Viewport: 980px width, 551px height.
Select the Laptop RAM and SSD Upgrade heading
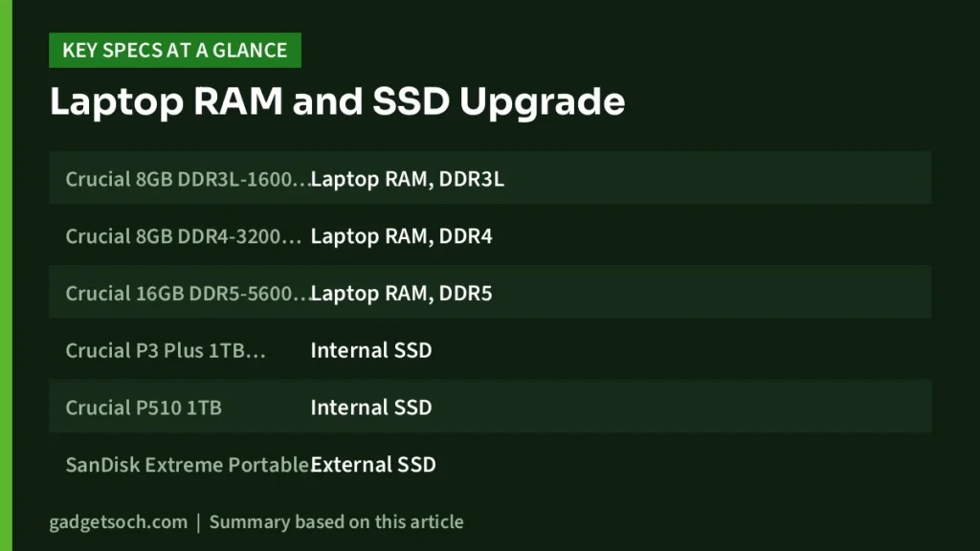[338, 101]
